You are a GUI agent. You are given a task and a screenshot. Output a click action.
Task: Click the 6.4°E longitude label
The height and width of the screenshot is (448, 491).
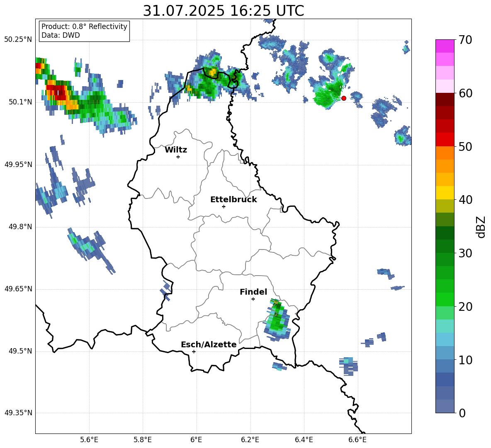pos(304,440)
